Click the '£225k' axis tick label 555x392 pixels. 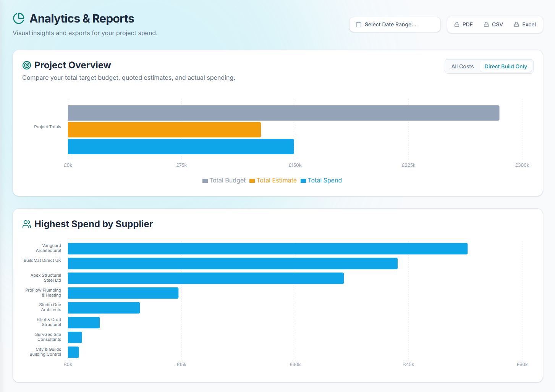(x=409, y=165)
